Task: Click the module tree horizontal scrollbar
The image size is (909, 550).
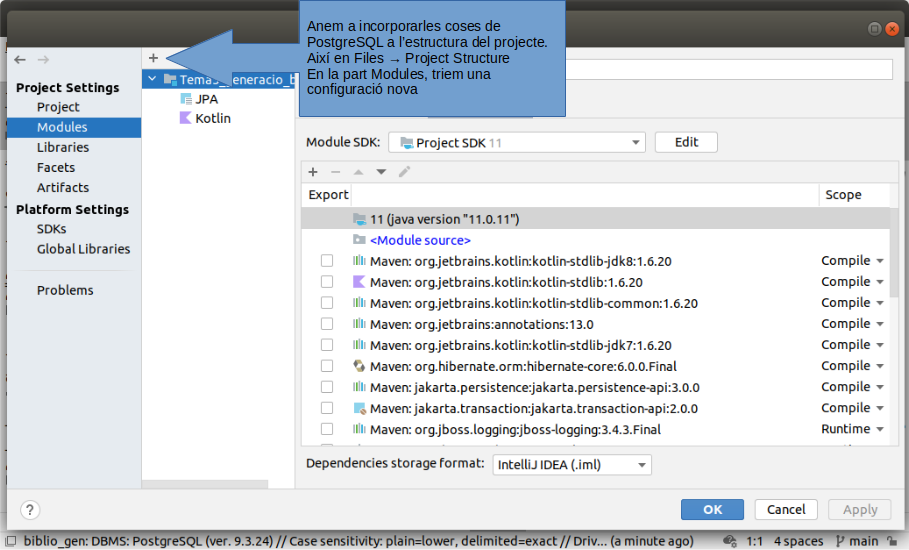Action: pyautogui.click(x=205, y=484)
